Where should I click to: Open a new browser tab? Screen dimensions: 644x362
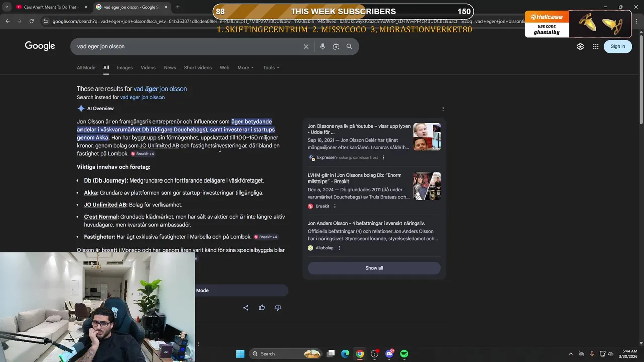(177, 7)
